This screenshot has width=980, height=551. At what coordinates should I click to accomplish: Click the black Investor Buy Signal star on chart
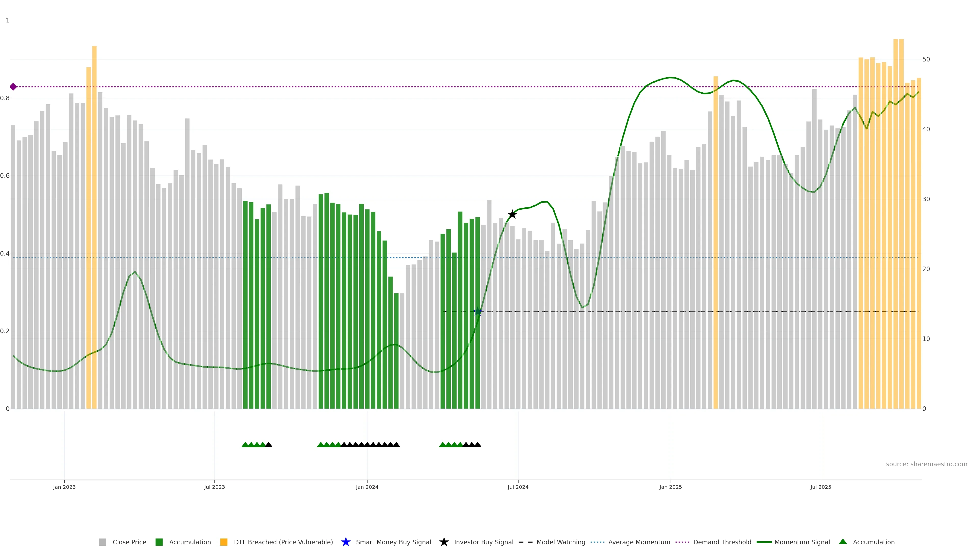click(x=512, y=215)
